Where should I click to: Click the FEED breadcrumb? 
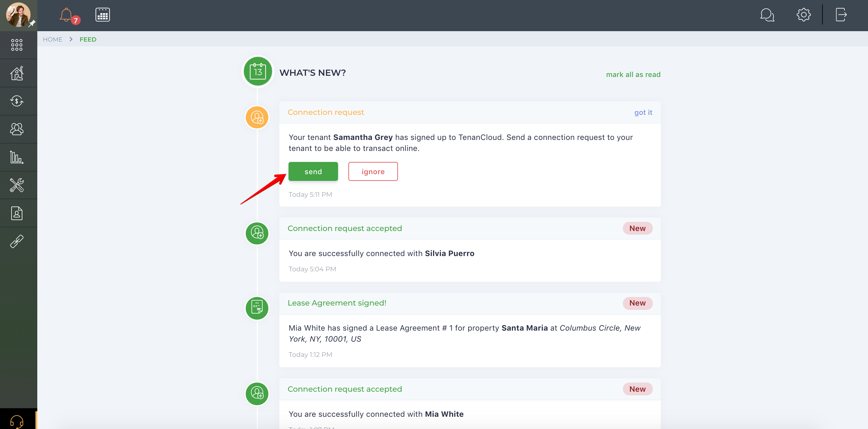(88, 39)
